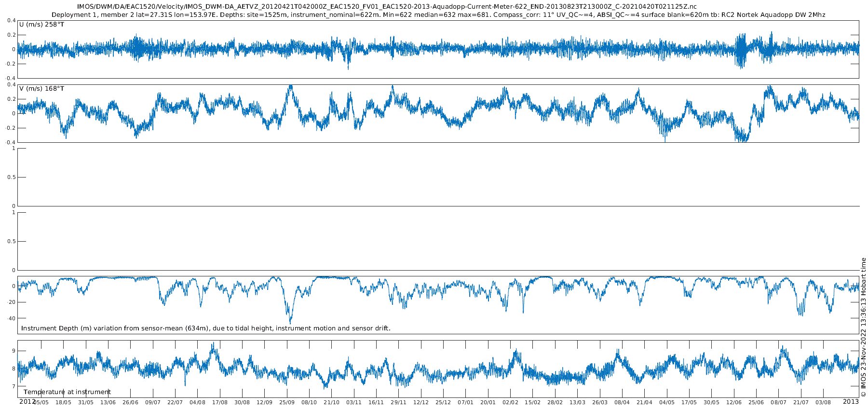Select the NetCDF file path title text
This screenshot has height=410, width=868.
coord(387,7)
